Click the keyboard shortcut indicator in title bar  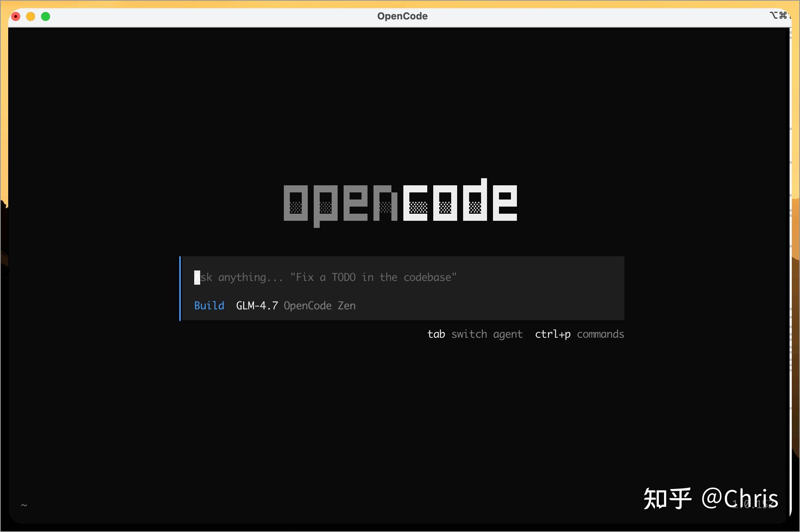[780, 15]
